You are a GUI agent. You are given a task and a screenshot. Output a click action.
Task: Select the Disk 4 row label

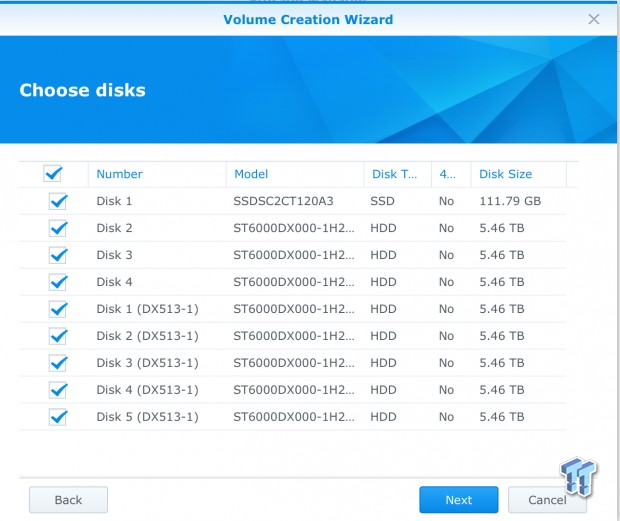point(114,281)
